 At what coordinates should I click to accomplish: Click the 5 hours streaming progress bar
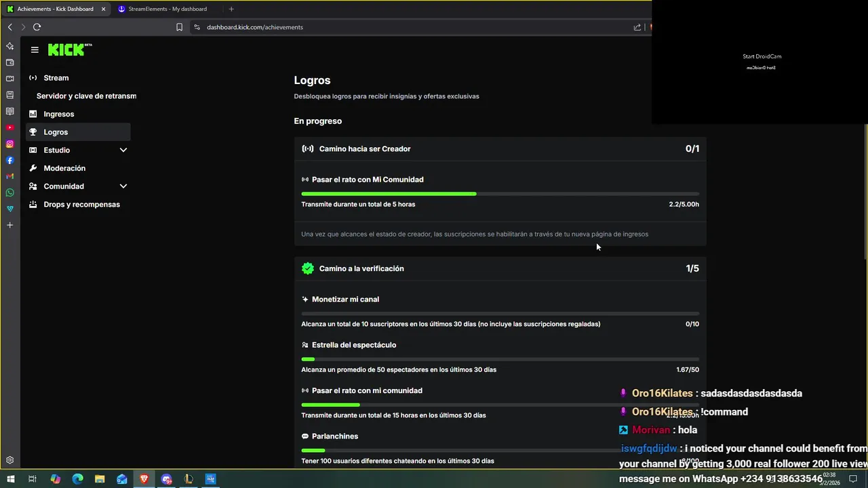[x=500, y=194]
